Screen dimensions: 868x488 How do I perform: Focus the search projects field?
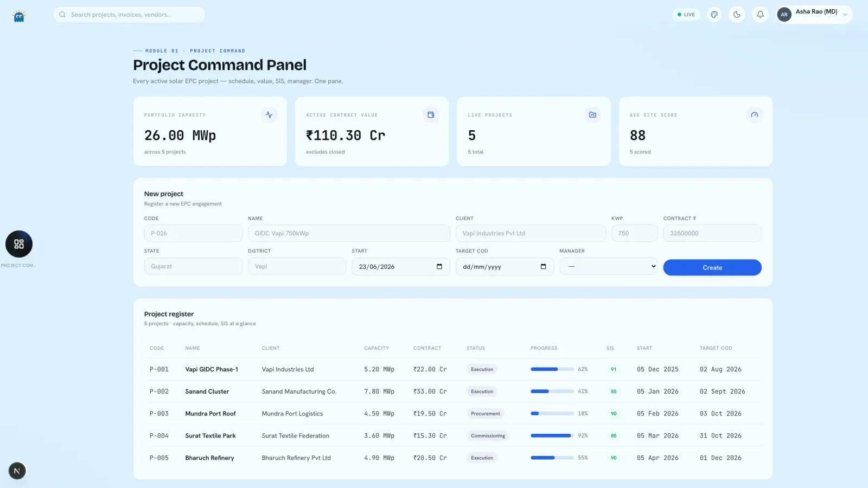[129, 15]
